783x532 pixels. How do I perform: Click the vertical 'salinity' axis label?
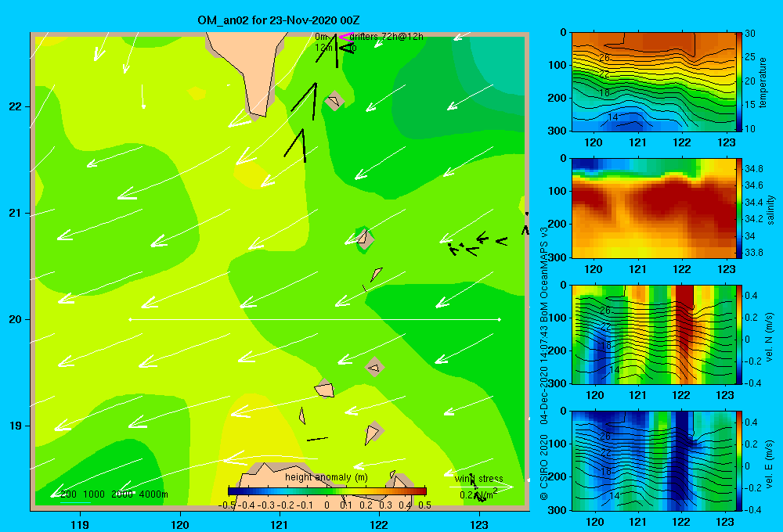click(x=770, y=210)
